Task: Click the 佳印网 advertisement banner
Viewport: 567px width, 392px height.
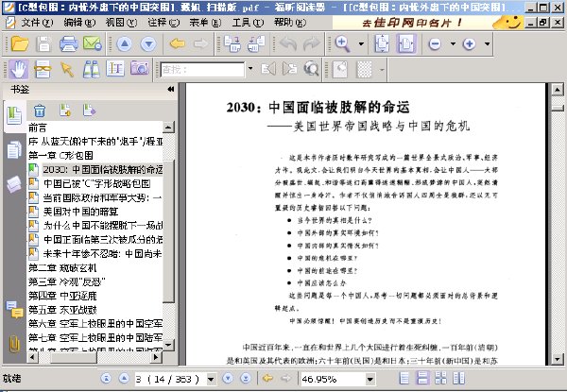Action: 428,23
